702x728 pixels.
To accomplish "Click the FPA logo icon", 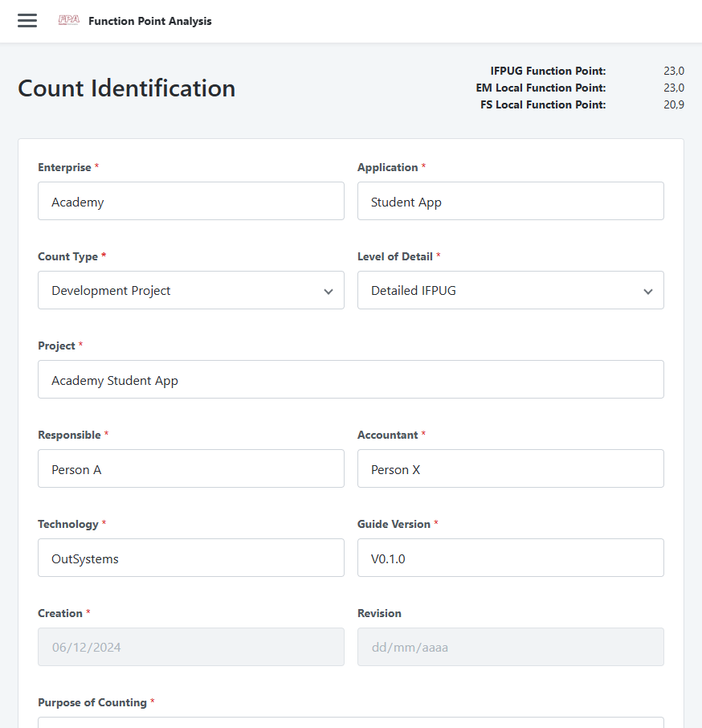I will (x=68, y=21).
